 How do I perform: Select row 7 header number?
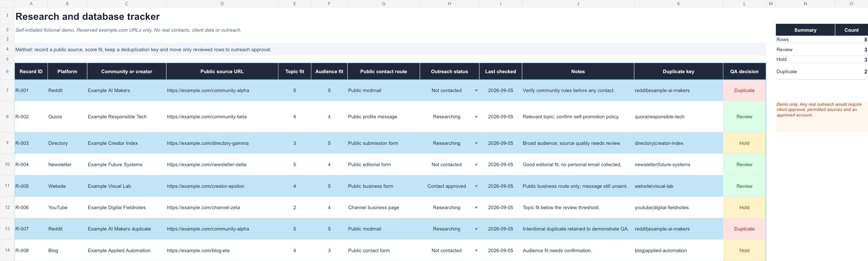tap(7, 90)
